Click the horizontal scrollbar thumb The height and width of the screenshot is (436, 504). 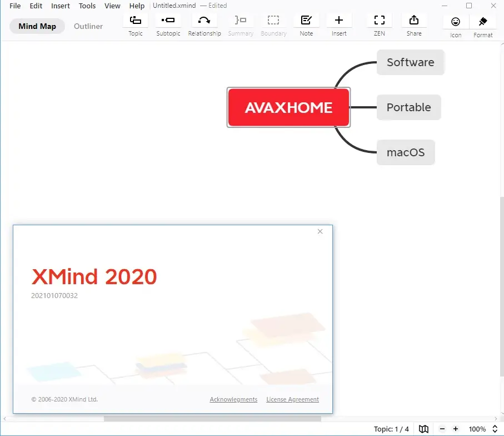212,419
